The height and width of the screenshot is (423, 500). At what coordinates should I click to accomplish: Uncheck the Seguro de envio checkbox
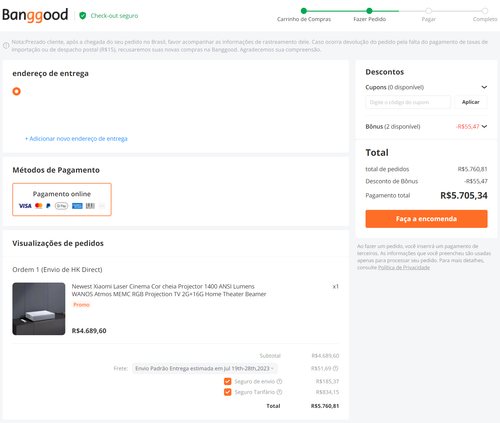[x=228, y=381]
